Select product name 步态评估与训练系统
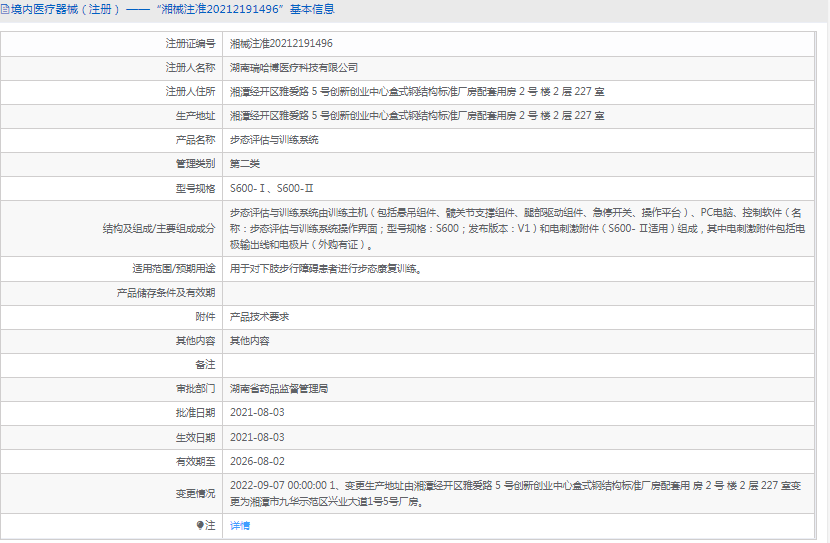Viewport: 830px width, 543px height. click(274, 140)
